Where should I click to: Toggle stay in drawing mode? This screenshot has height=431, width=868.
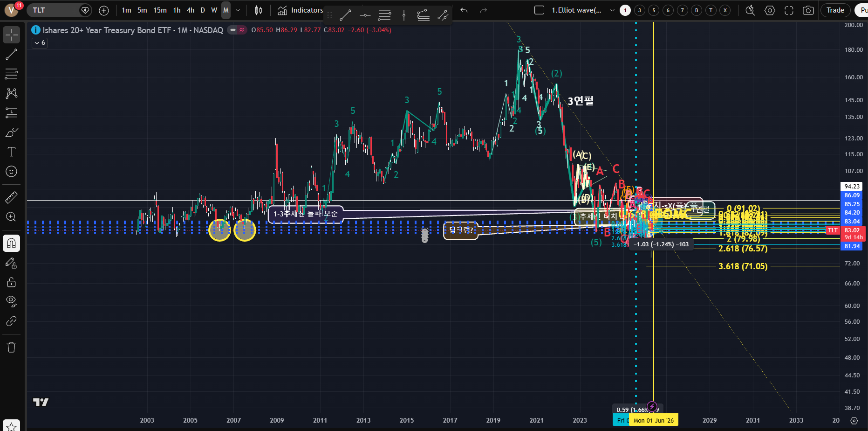tap(12, 263)
